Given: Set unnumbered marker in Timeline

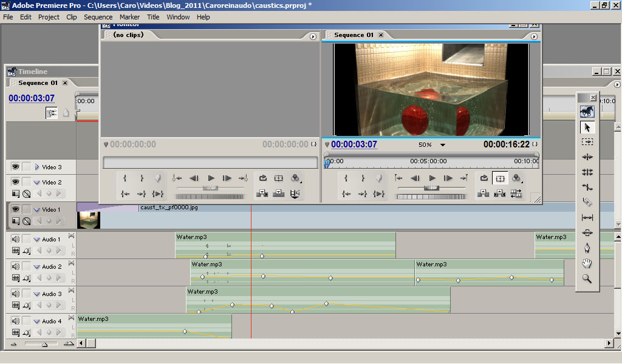Looking at the screenshot, I should [x=66, y=113].
